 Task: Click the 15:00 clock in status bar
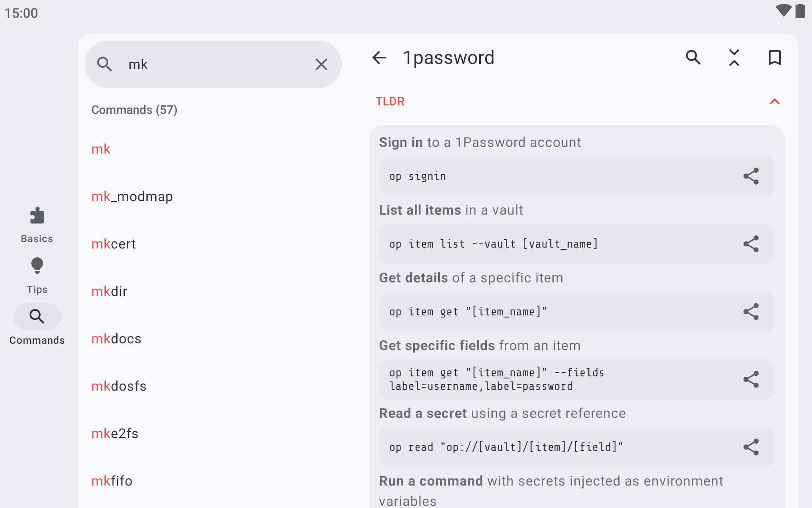[x=21, y=13]
